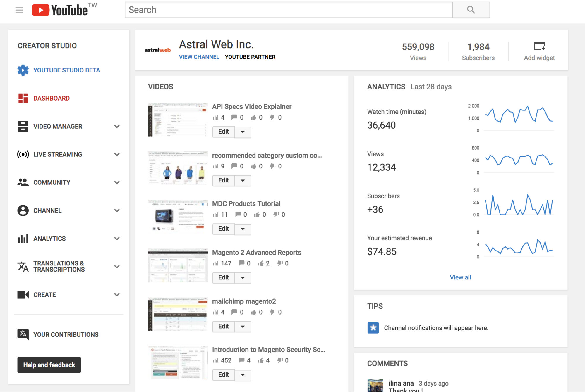This screenshot has width=585, height=392.
Task: Open Edit dropdown for Introduction to Magento Security
Action: (x=243, y=375)
